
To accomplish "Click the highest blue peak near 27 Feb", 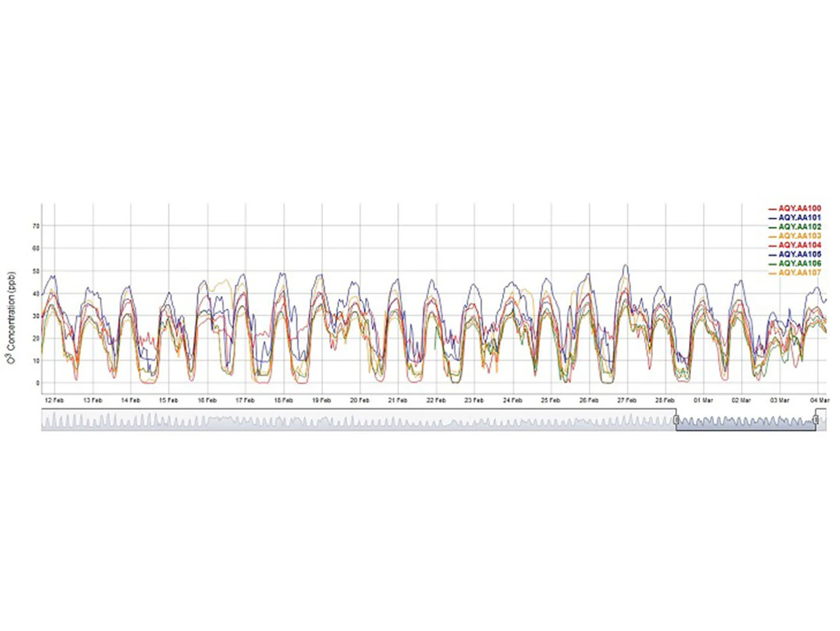I will (625, 266).
